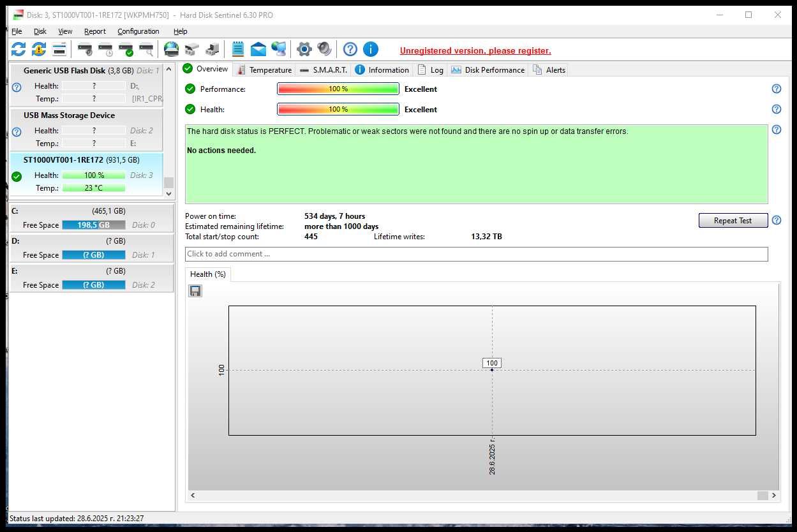Click green check icon of ST1000VT001-1RE172 disk
The width and height of the screenshot is (797, 532).
pos(17,177)
